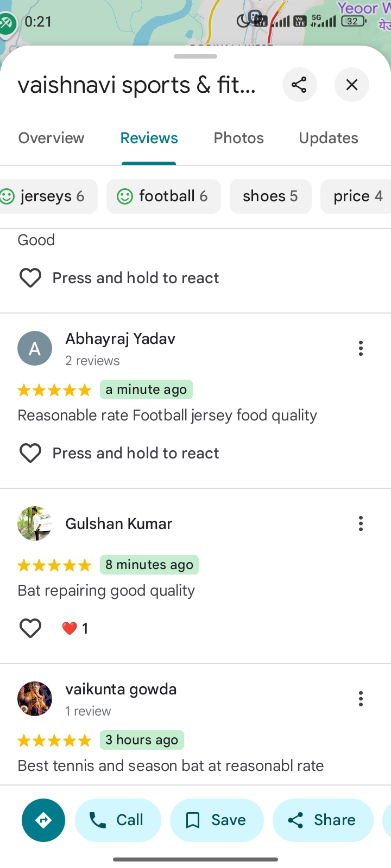This screenshot has height=868, width=391.
Task: Filter reviews by 'football' chip
Action: tap(163, 196)
